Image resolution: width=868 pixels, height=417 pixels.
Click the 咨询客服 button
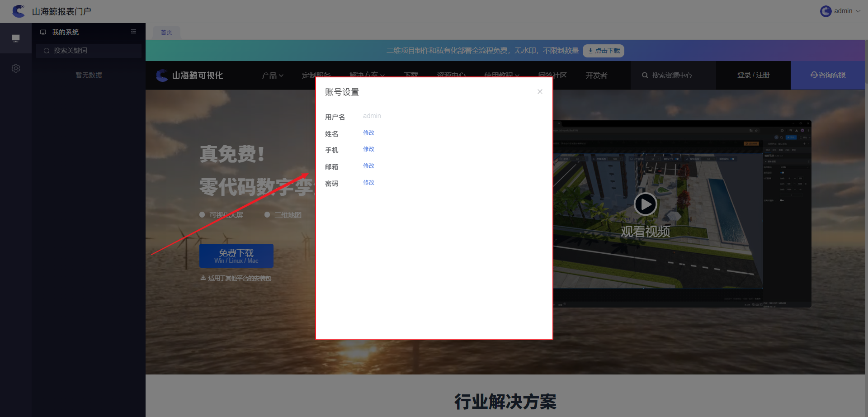pyautogui.click(x=828, y=75)
